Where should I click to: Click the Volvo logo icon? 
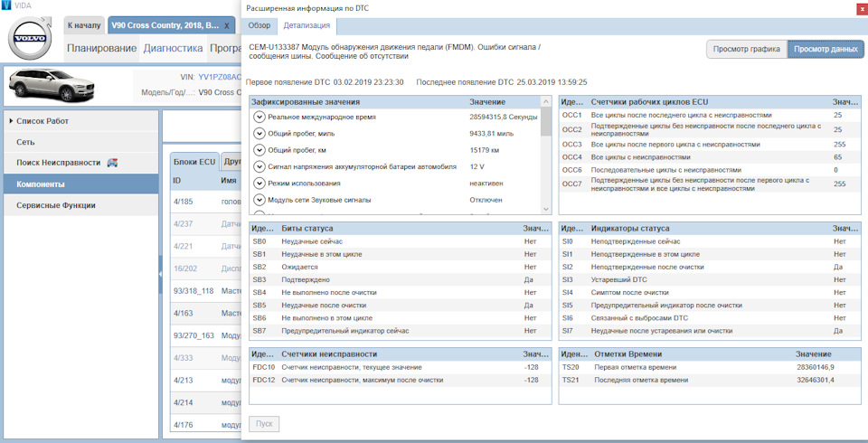(31, 39)
